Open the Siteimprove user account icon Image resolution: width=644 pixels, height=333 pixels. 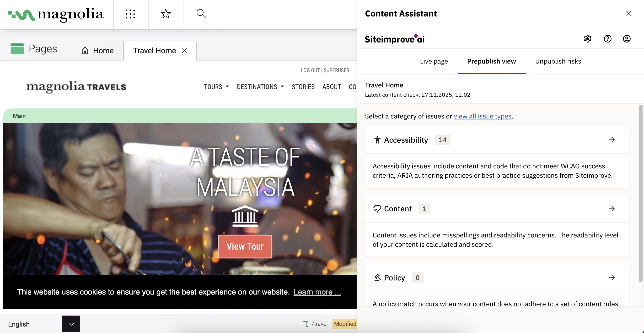[x=627, y=39]
